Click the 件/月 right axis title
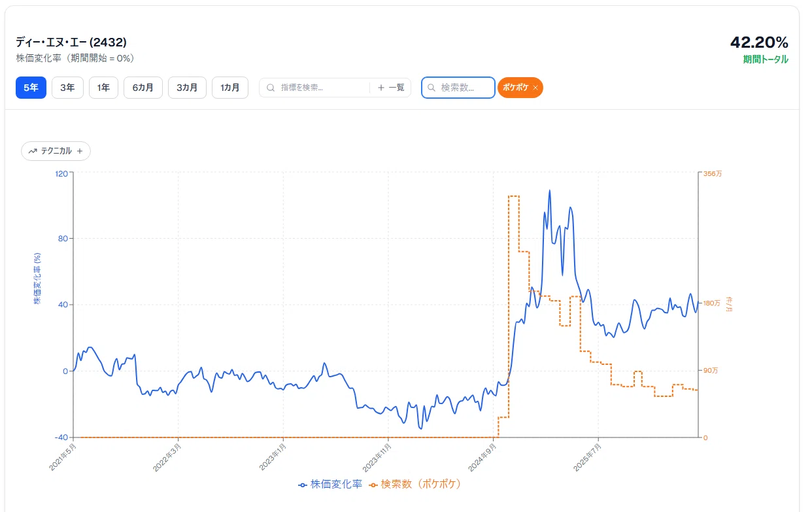This screenshot has width=812, height=512. (x=729, y=304)
